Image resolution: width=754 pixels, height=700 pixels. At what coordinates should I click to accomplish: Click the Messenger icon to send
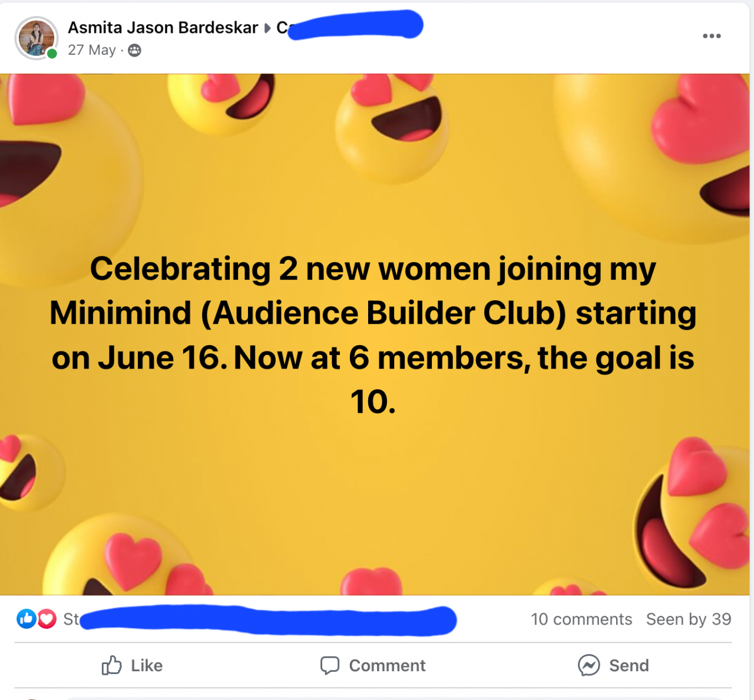588,665
